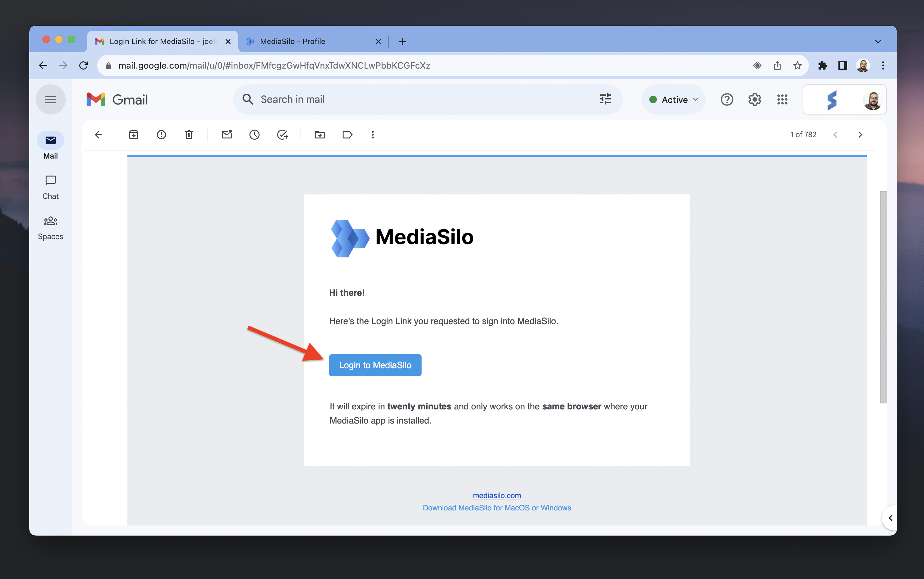Report email as spam
The image size is (924, 579).
[161, 134]
